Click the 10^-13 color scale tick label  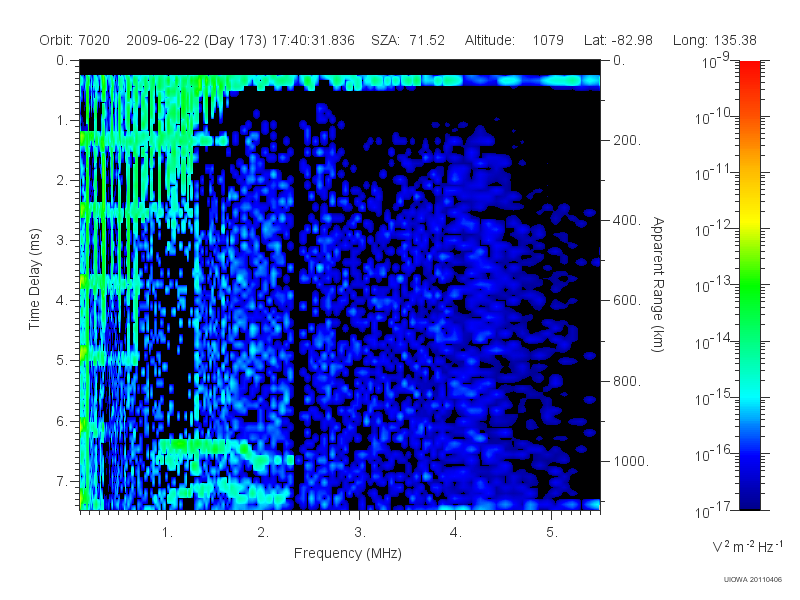click(713, 284)
